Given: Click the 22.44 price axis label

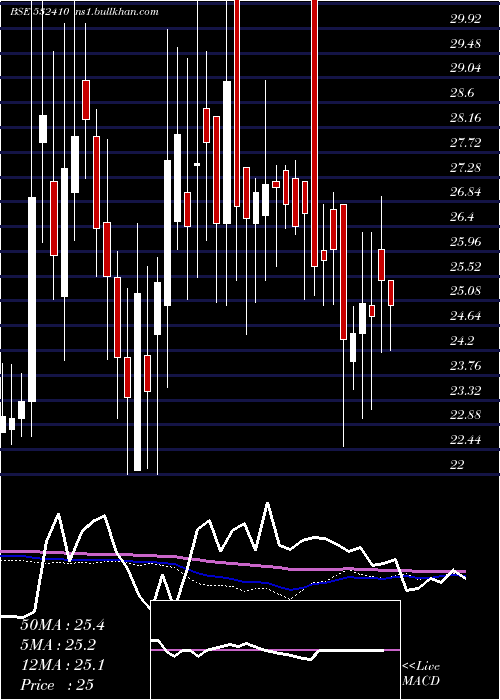Looking at the screenshot, I should (465, 441).
